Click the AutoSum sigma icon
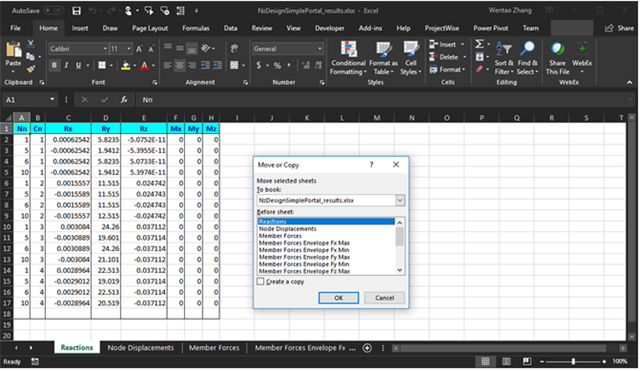Screen dimensions: 640x371 coord(480,44)
